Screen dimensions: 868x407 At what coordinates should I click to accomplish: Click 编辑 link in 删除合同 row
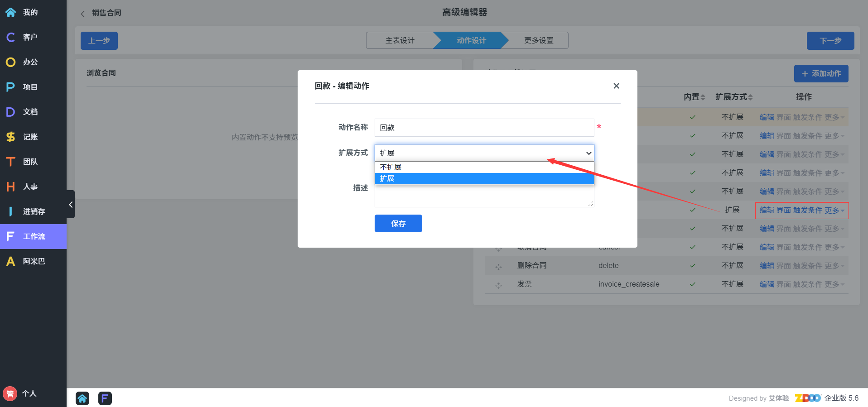(767, 266)
